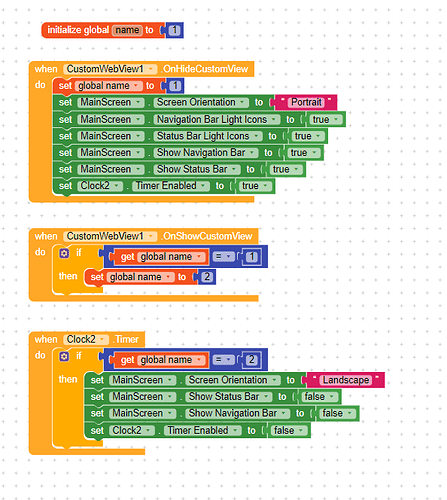The image size is (447, 500).
Task: Open MainSenu component dropdown in Screen Orientation Portrait row
Action: click(x=111, y=102)
